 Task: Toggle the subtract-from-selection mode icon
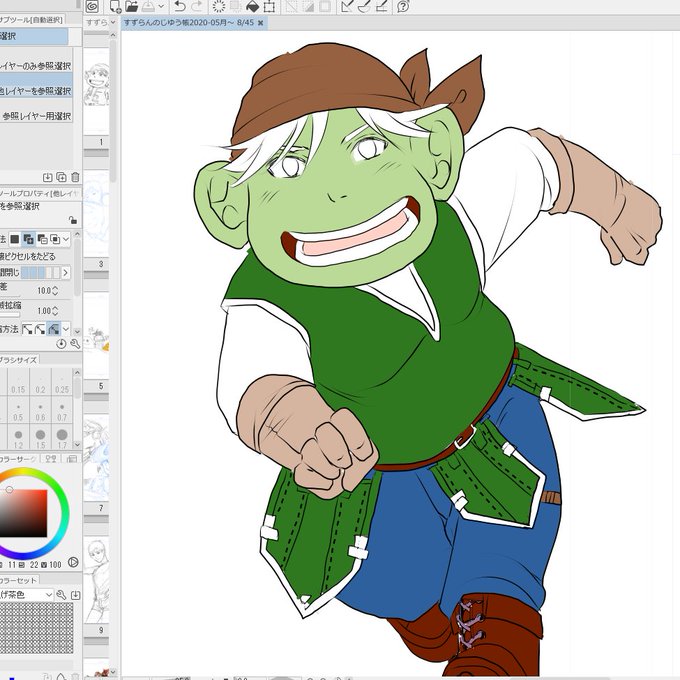pos(42,239)
